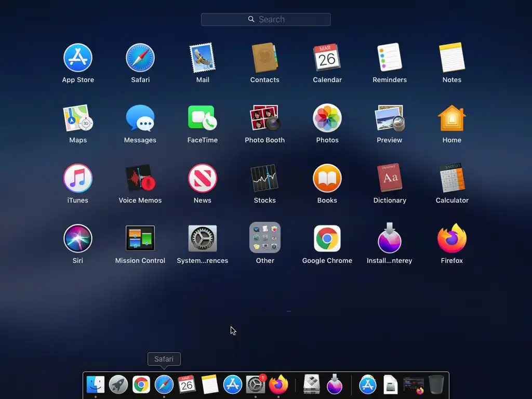Click macOS Monterey installer in Dock
The image size is (532, 399).
pos(334,384)
